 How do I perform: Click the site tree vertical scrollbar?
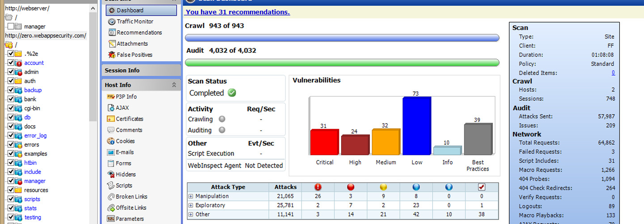[x=93, y=67]
